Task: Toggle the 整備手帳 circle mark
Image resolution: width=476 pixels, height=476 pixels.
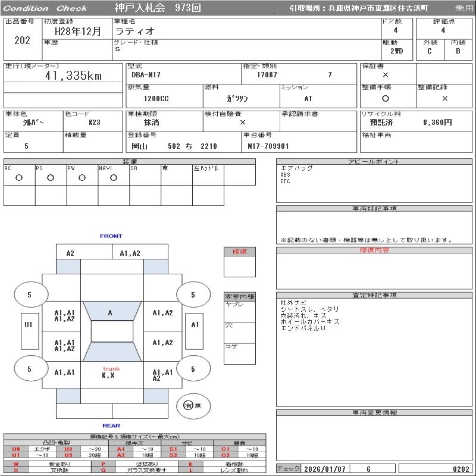Action: [x=386, y=98]
